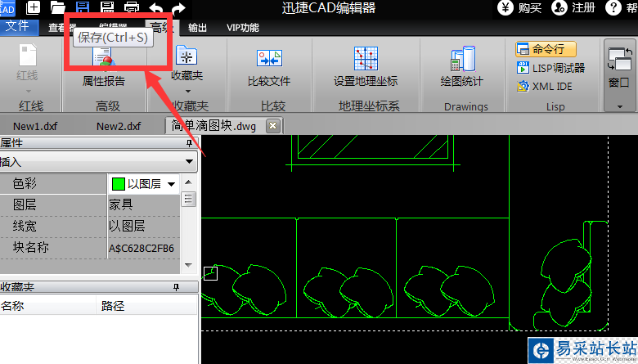Image resolution: width=638 pixels, height=364 pixels.
Task: Open 绘图统计 drawing statistics
Action: coord(462,67)
